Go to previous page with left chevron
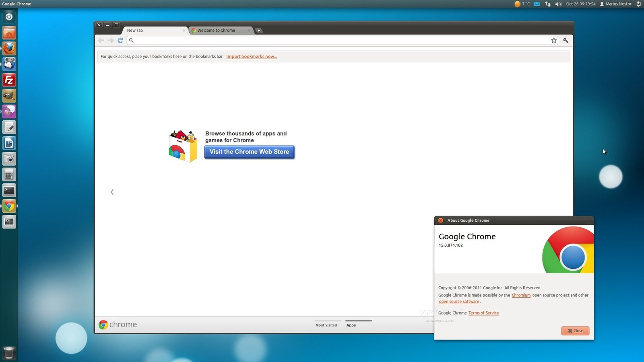Image resolution: width=644 pixels, height=362 pixels. (x=112, y=192)
